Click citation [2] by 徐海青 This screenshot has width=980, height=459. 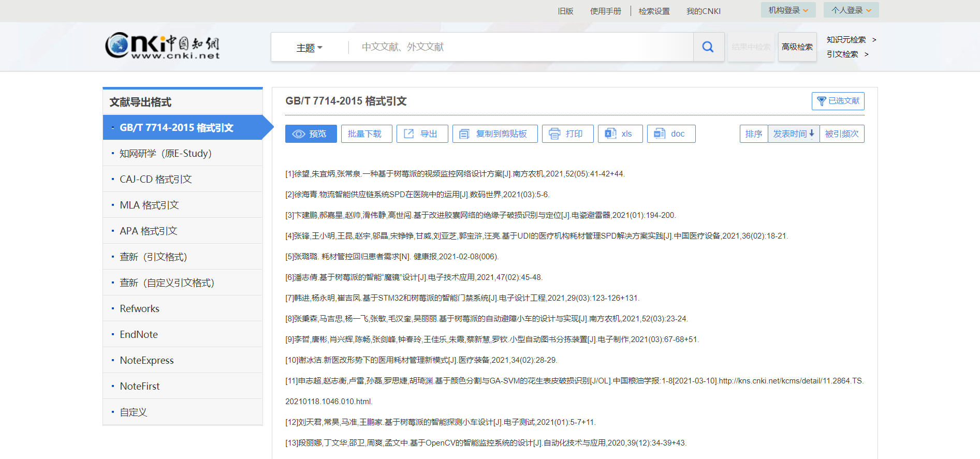point(417,195)
